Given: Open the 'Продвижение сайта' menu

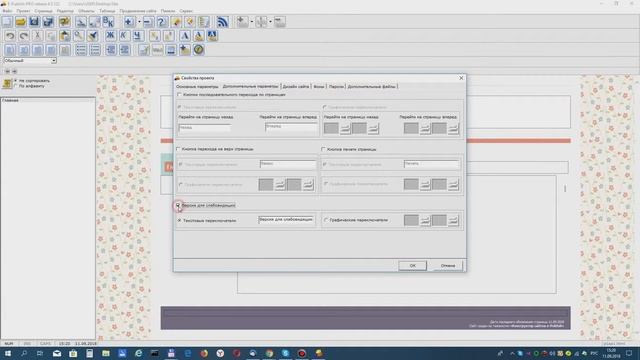Looking at the screenshot, I should (x=138, y=11).
